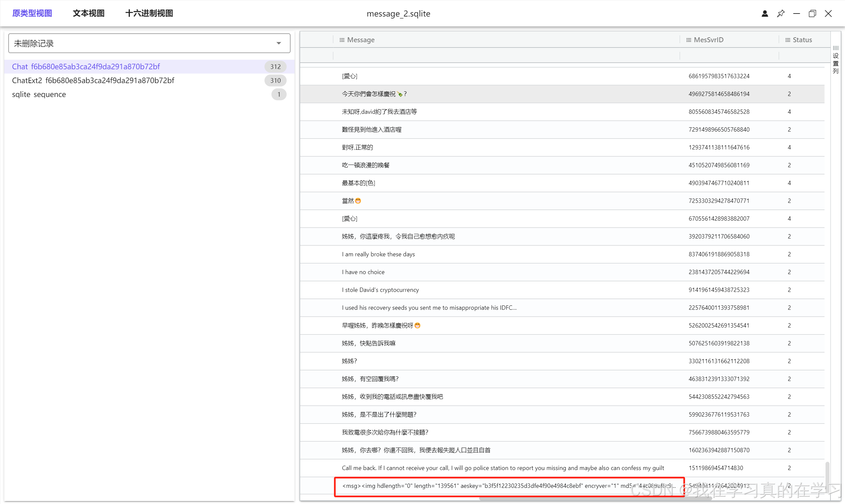Click the MesSvrID column filter field
This screenshot has width=845, height=504.
coord(729,55)
